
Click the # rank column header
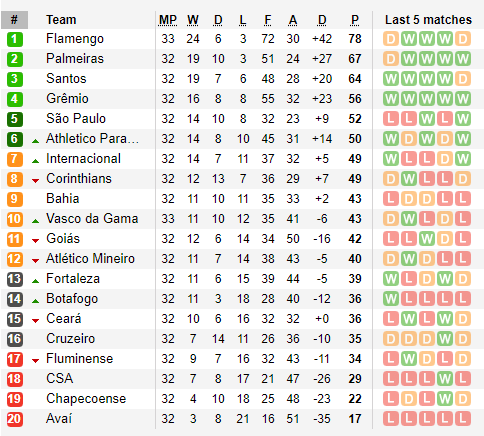pyautogui.click(x=14, y=20)
